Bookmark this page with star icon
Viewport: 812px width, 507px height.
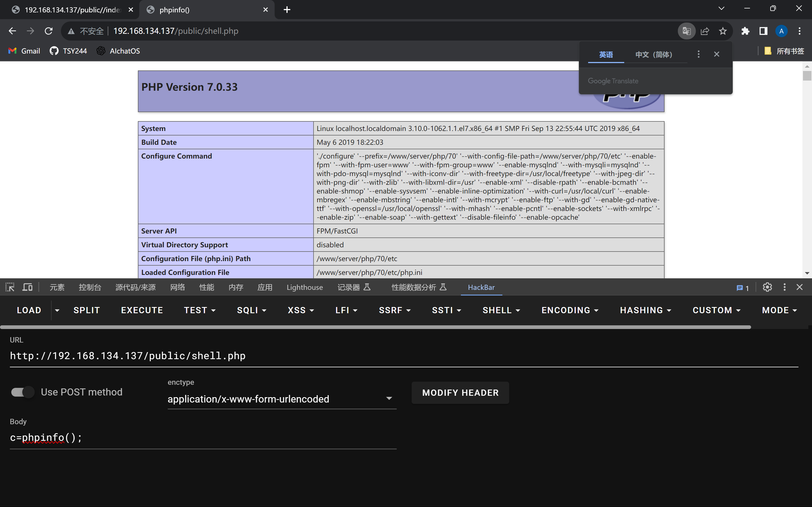[x=723, y=31]
